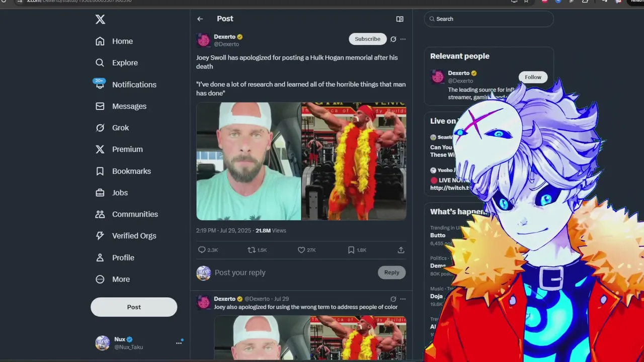Image resolution: width=644 pixels, height=362 pixels.
Task: Open three-dot menu on Dexerto reply
Action: coord(403,299)
